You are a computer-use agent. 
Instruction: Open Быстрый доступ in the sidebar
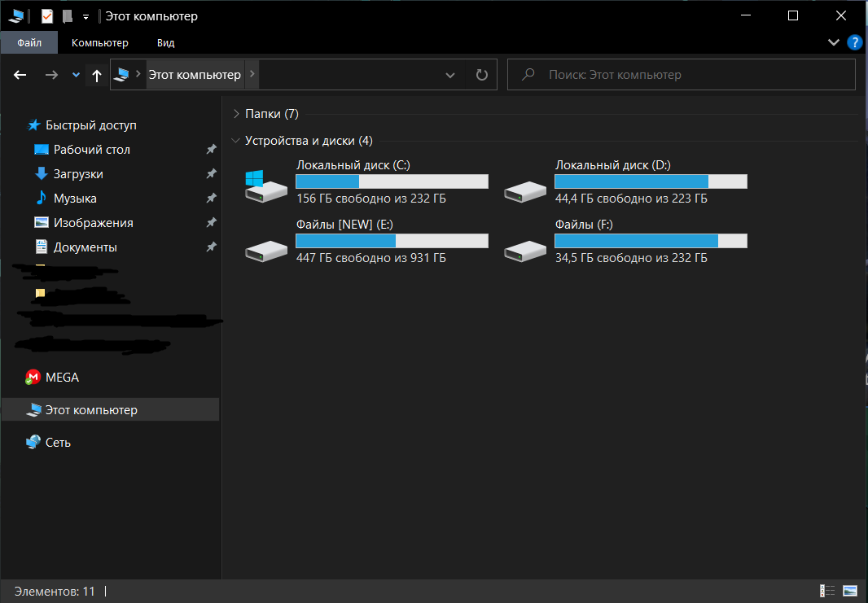(90, 125)
